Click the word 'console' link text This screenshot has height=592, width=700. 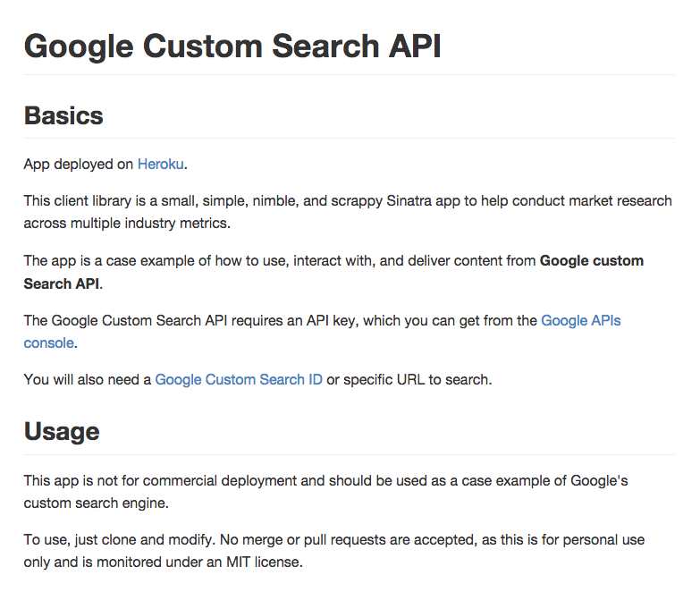[x=48, y=343]
